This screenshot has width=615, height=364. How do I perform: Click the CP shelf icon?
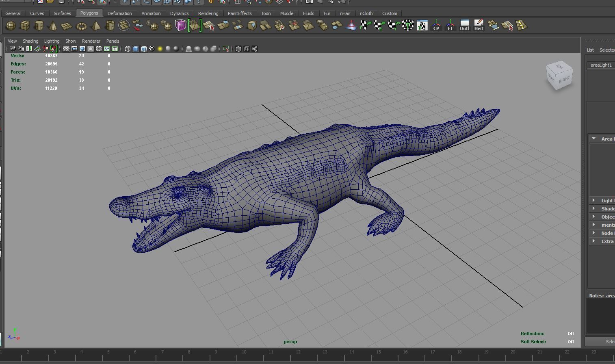tap(436, 26)
